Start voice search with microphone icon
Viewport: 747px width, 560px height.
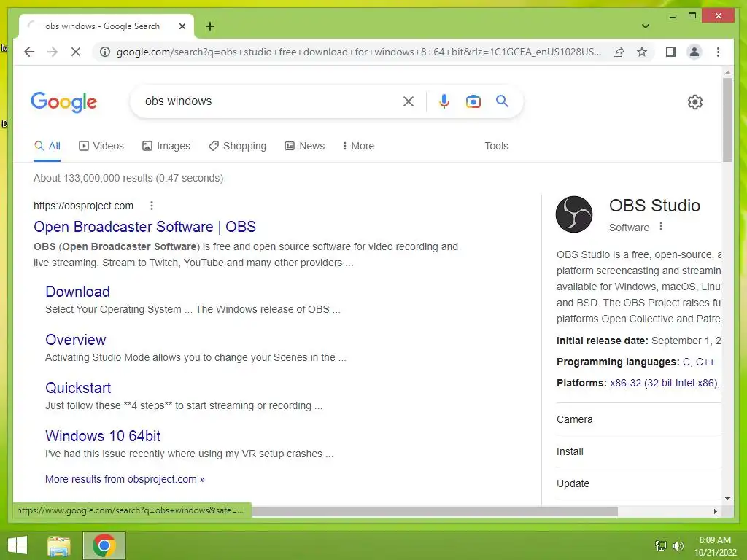click(444, 101)
